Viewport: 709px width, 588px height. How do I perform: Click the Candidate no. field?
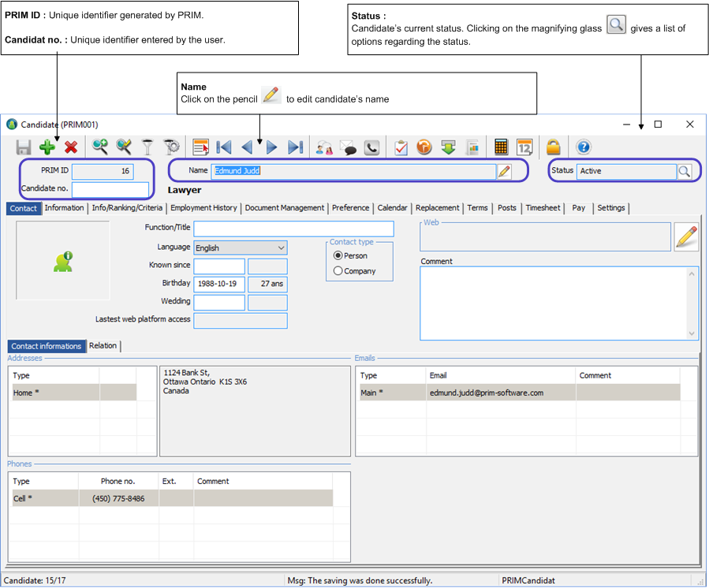tap(110, 189)
